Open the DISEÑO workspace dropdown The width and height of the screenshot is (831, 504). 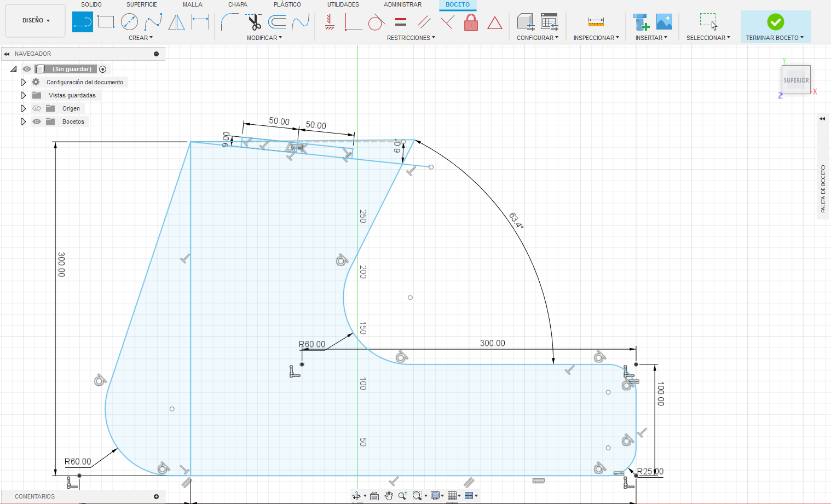36,21
